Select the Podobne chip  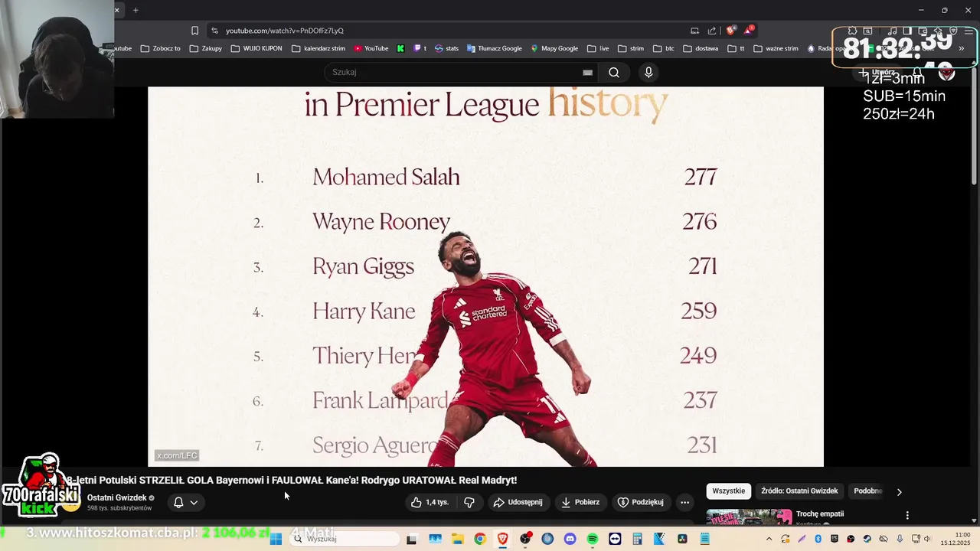(868, 491)
